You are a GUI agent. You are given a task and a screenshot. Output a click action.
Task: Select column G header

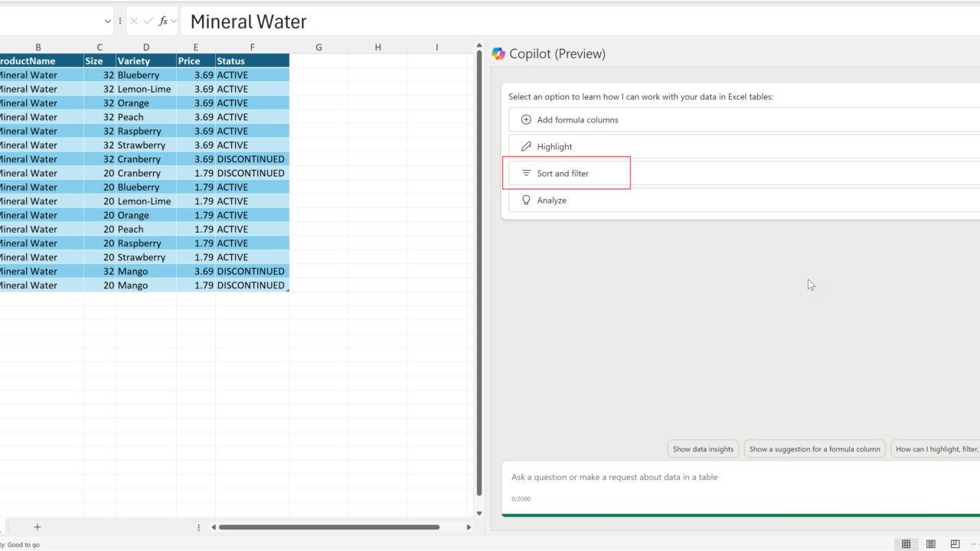point(318,47)
